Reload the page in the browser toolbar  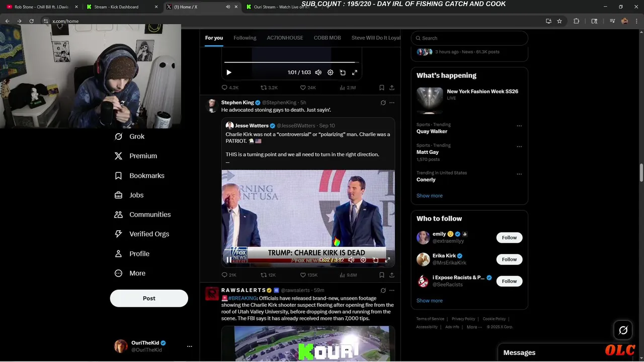click(31, 21)
